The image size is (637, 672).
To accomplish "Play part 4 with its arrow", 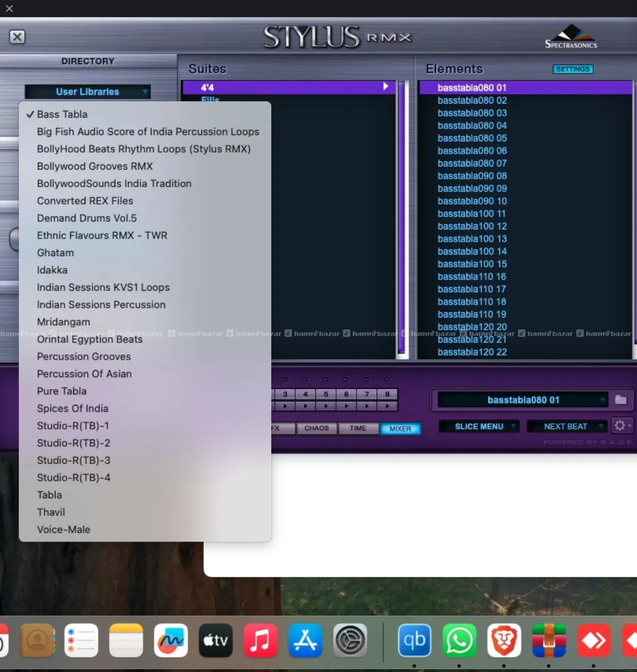I will (305, 406).
